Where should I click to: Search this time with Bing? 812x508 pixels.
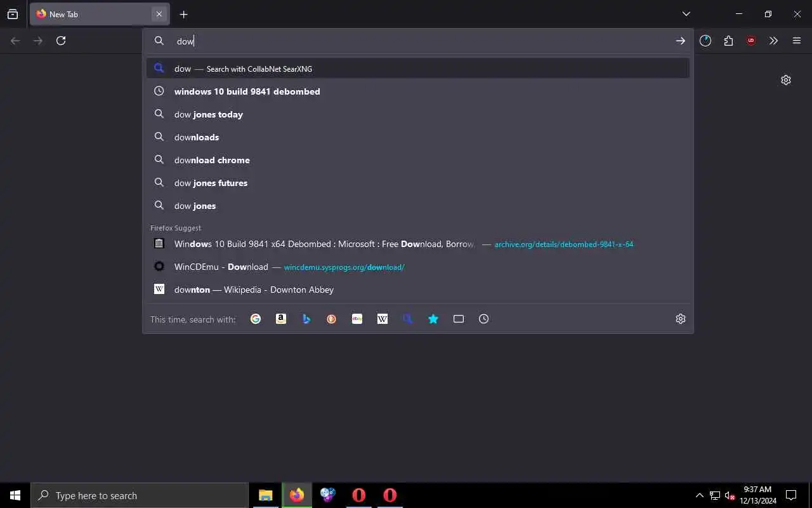[x=306, y=319]
